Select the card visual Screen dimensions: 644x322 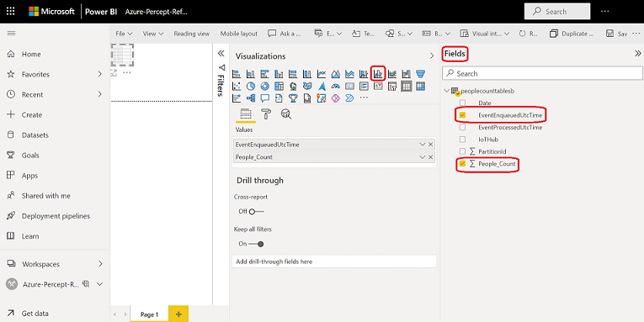(349, 86)
